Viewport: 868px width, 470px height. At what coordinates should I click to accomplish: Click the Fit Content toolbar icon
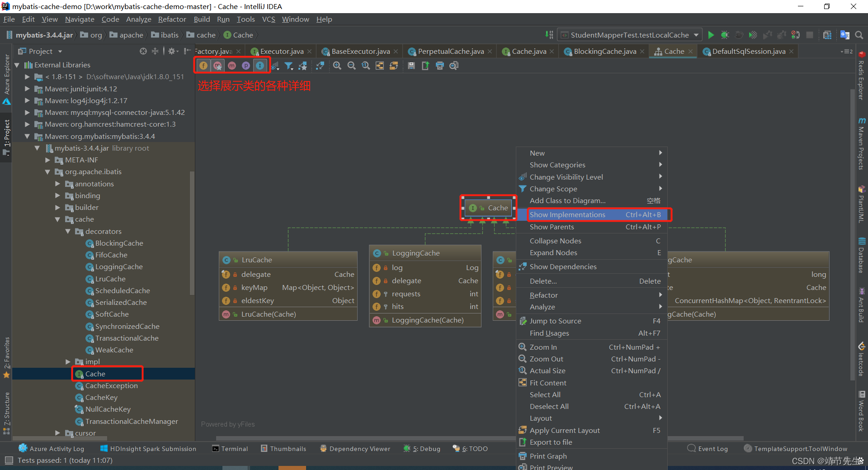380,66
